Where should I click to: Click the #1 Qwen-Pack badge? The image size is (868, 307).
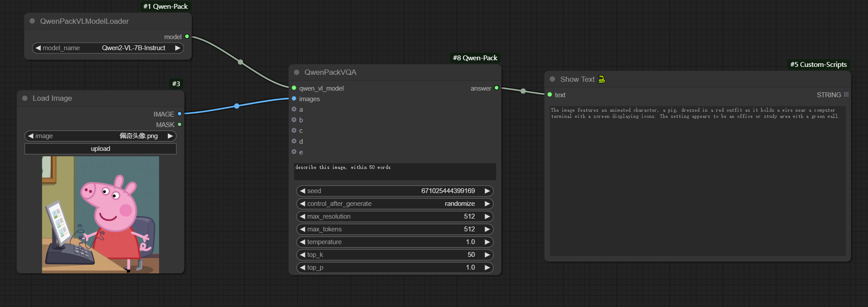166,7
